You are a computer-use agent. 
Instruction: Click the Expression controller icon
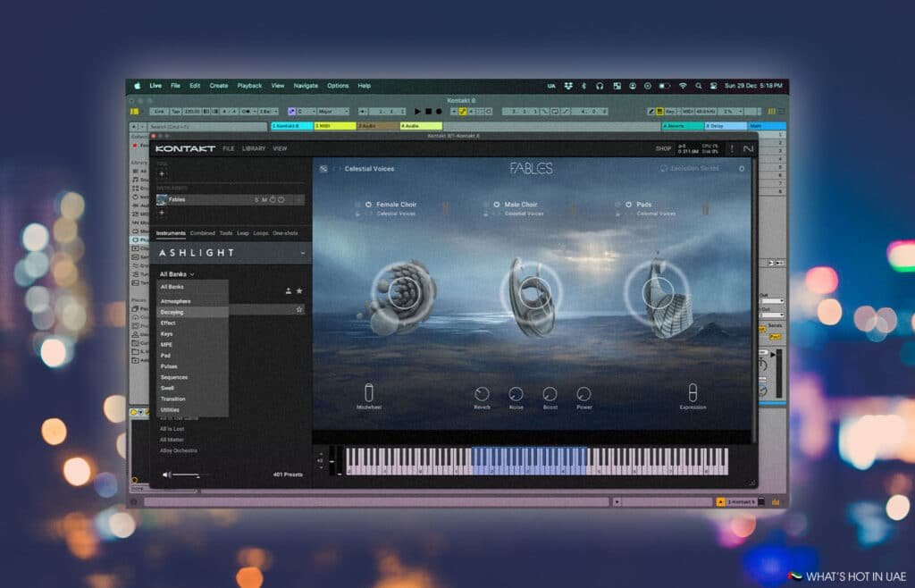click(693, 392)
